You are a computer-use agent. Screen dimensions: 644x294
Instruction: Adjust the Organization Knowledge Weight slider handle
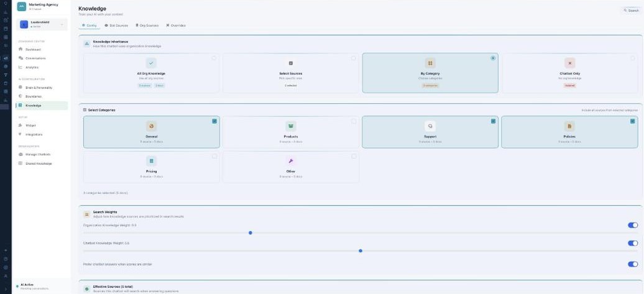(250, 233)
